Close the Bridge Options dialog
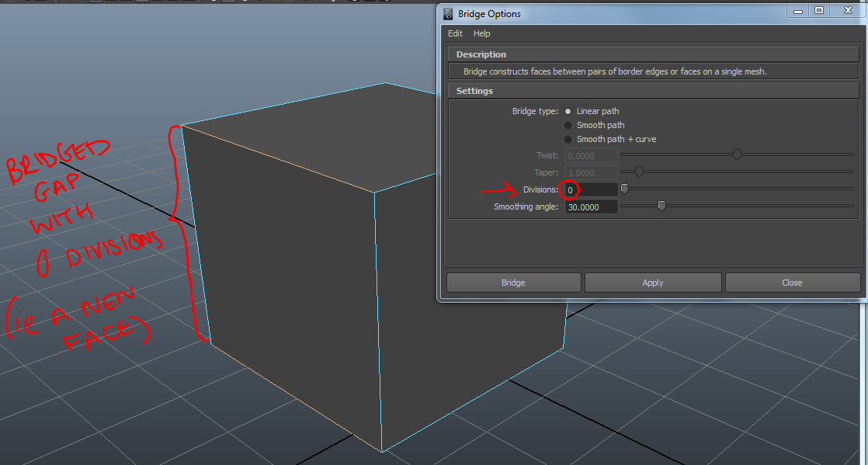868x465 pixels. tap(792, 282)
